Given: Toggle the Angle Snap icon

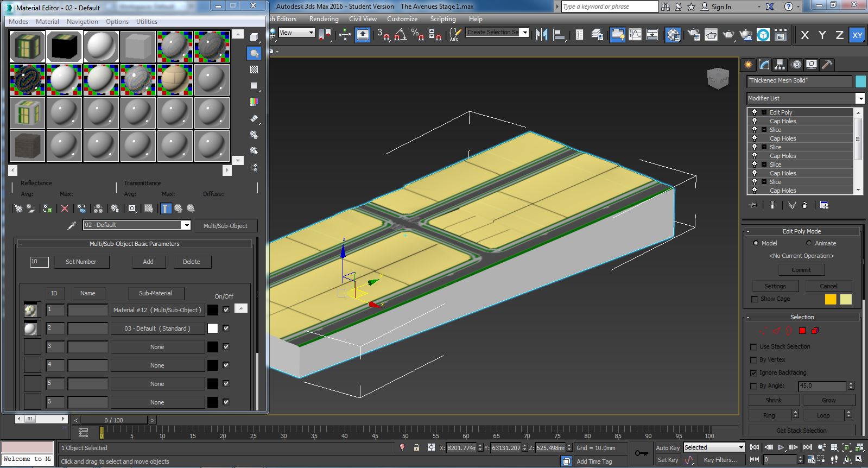Looking at the screenshot, I should coord(401,35).
